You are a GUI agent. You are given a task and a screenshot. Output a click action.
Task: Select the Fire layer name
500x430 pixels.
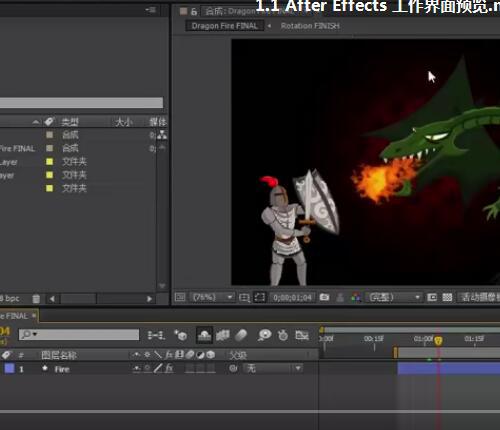62,369
